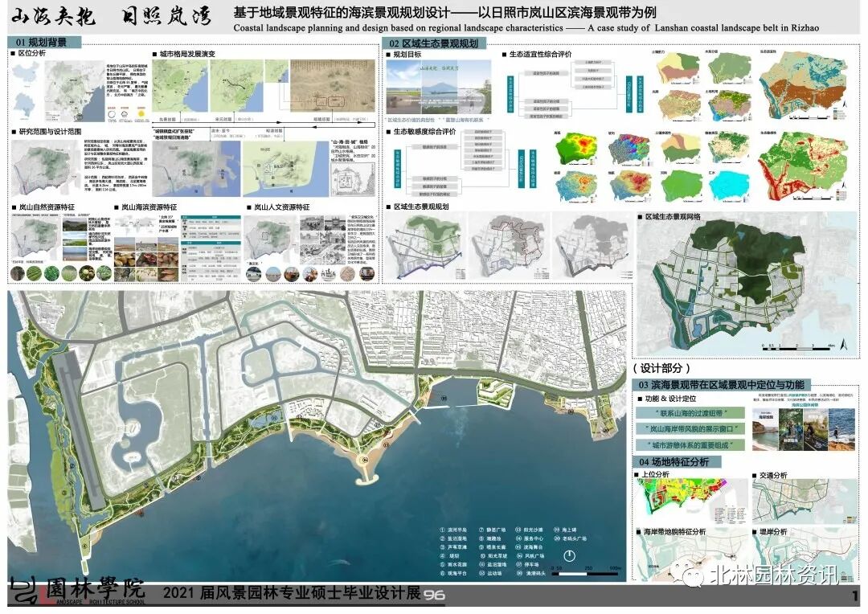Open the 堤岸分析 shoreline map thumbnail
Viewport: 868px width, 614px height.
click(x=805, y=557)
